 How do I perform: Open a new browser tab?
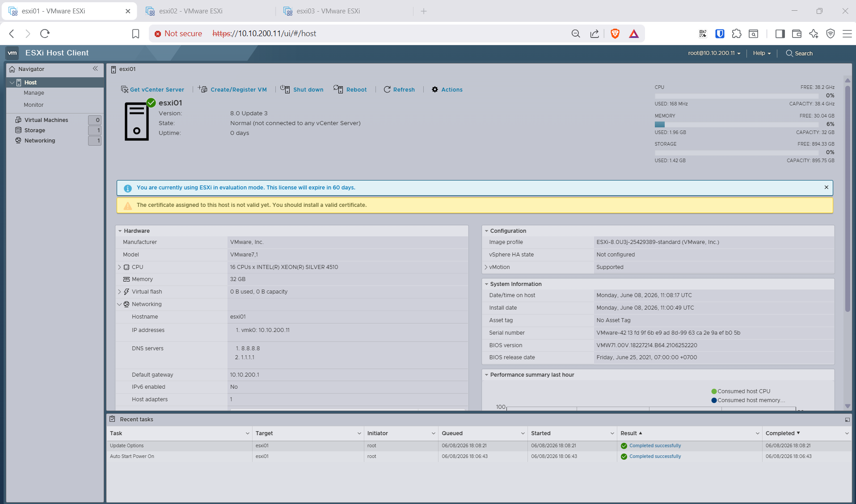(424, 11)
